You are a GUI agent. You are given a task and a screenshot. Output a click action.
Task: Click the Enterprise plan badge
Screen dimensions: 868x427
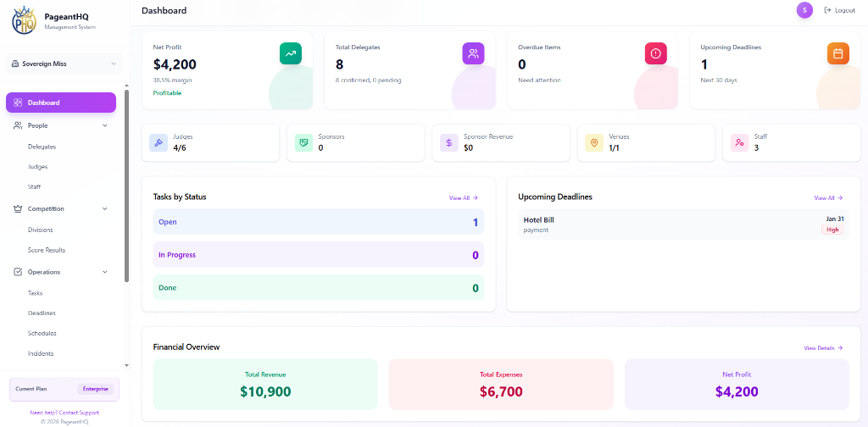coord(95,389)
